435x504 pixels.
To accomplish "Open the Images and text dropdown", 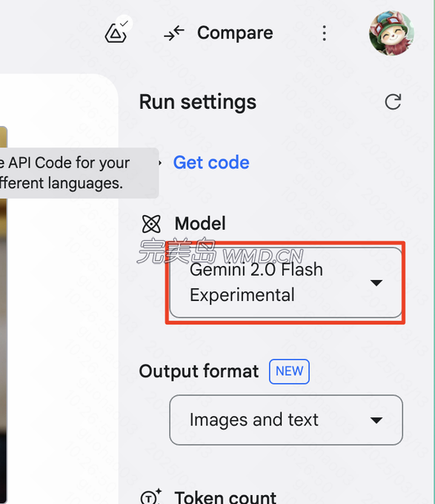I will coord(286,420).
